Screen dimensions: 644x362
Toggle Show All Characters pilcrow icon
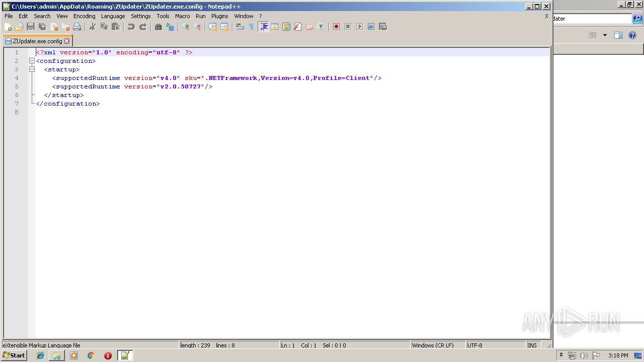click(x=252, y=27)
